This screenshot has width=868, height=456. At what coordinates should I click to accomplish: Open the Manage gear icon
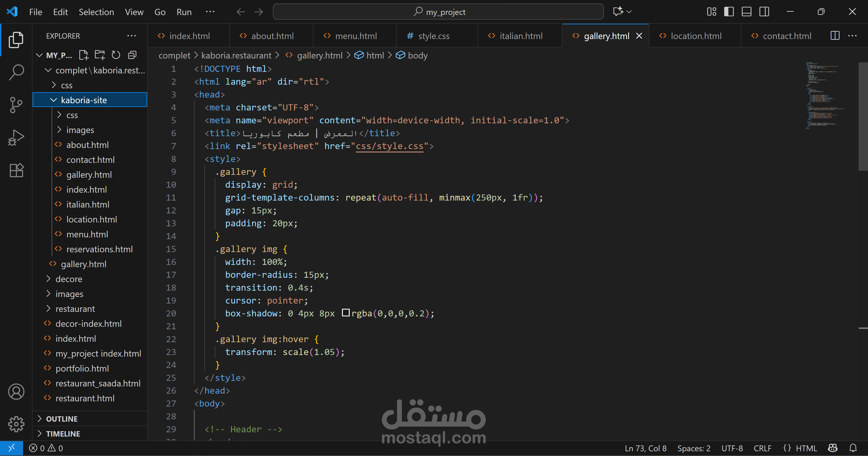pyautogui.click(x=16, y=424)
